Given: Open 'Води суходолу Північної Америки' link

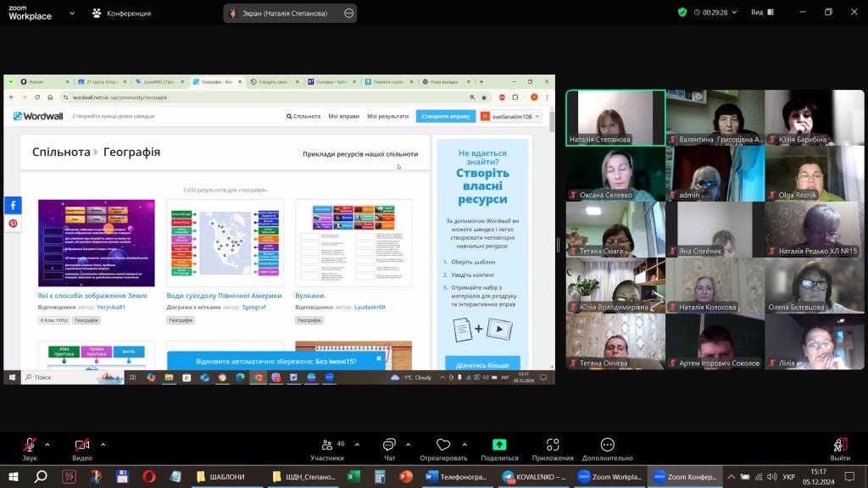Looking at the screenshot, I should point(224,296).
